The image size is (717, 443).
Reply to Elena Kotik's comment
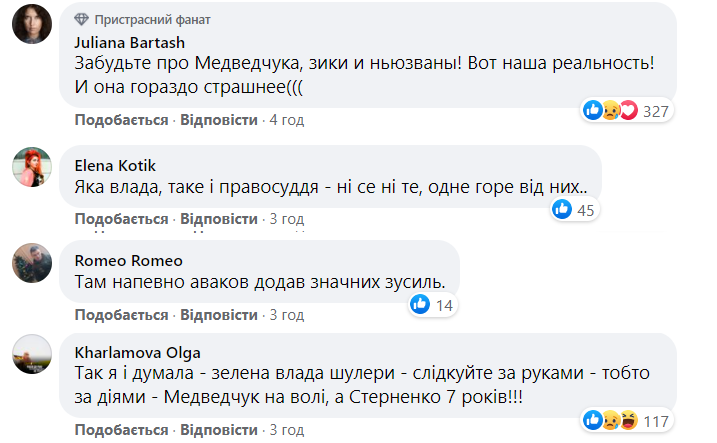[x=218, y=218]
